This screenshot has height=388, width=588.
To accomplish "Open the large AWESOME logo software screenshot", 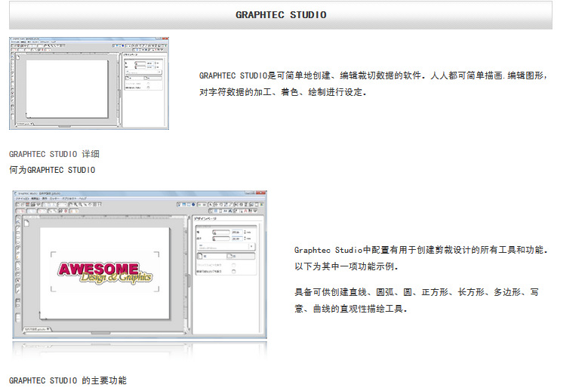I will tap(140, 265).
